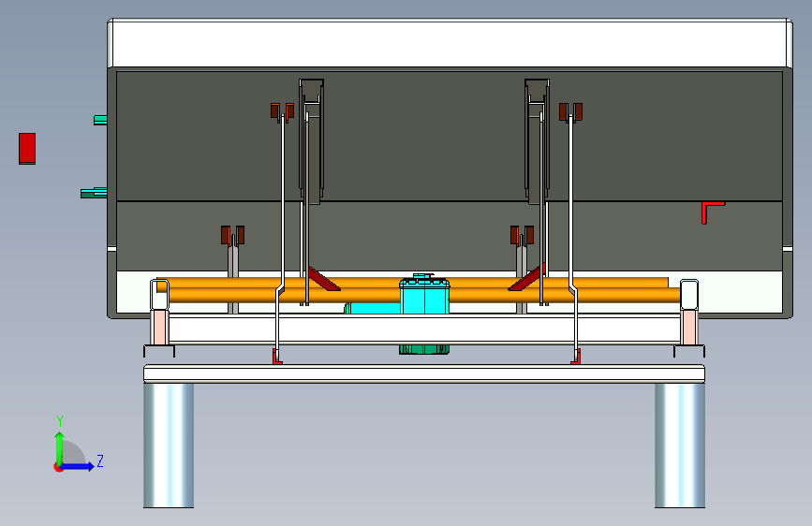Pick the left hanging channel bracket at the top

pyautogui.click(x=311, y=140)
